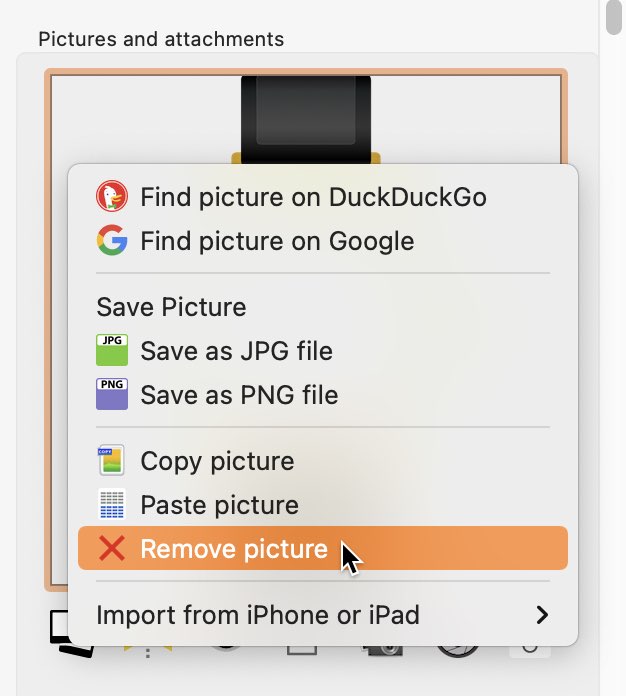626x696 pixels.
Task: Click the Copy picture clipboard icon
Action: (x=111, y=460)
